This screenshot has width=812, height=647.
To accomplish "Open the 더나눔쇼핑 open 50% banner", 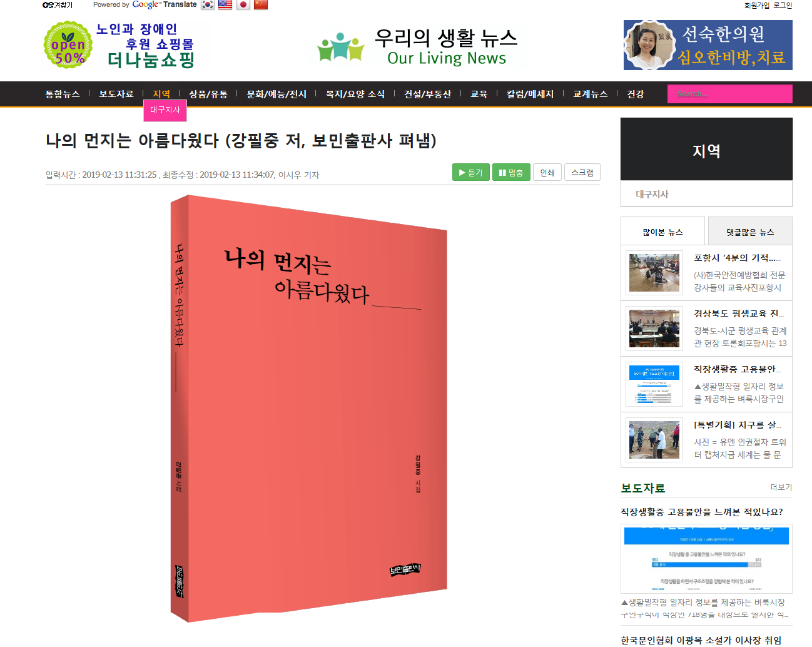I will 119,45.
